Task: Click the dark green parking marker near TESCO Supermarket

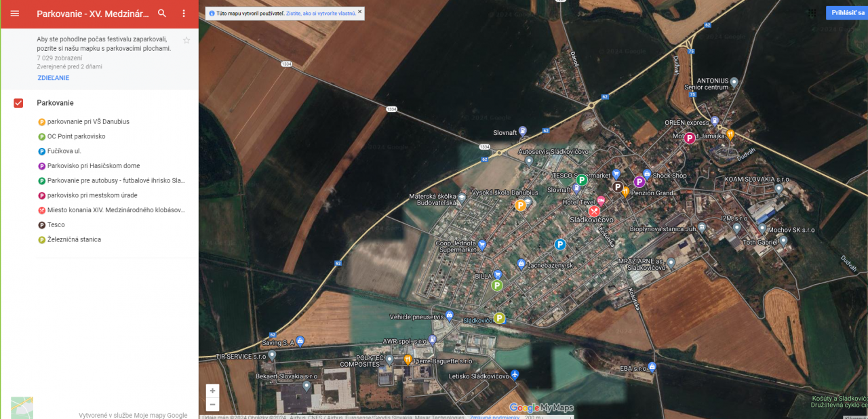Action: (582, 180)
